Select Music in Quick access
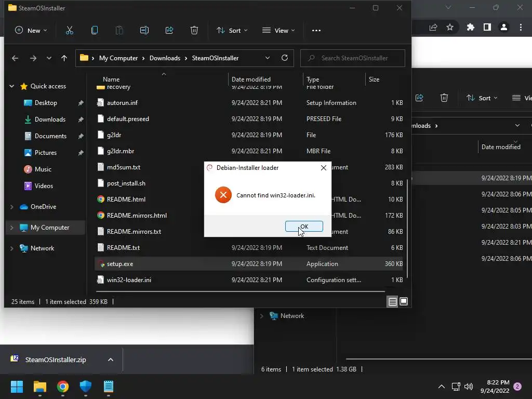 click(x=43, y=169)
